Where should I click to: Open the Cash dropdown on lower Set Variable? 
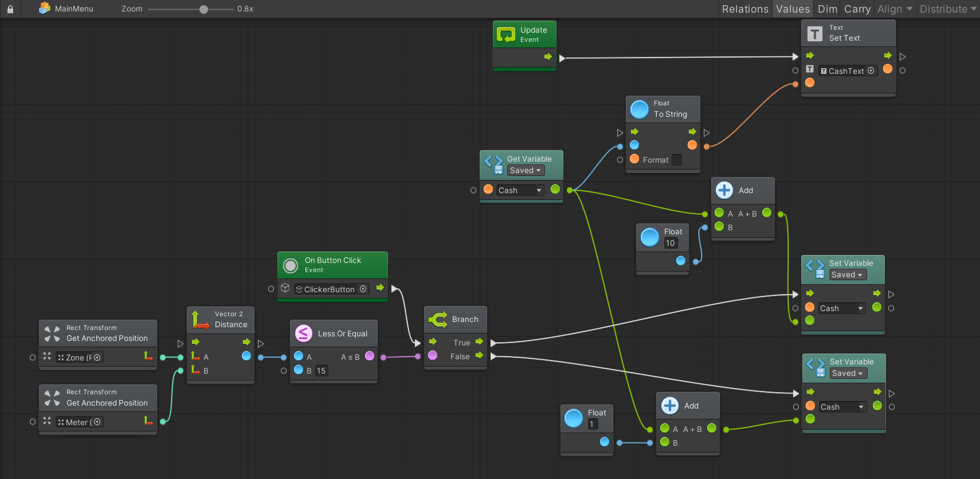(x=842, y=407)
